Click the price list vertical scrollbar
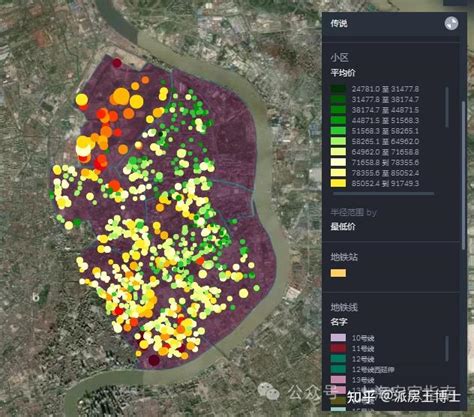This screenshot has width=474, height=417. coord(447,107)
